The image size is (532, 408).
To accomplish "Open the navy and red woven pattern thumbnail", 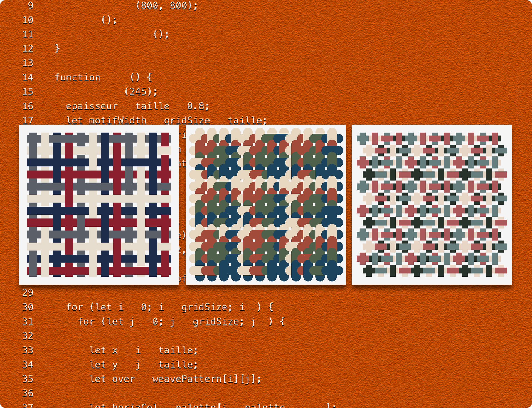I will 99,204.
